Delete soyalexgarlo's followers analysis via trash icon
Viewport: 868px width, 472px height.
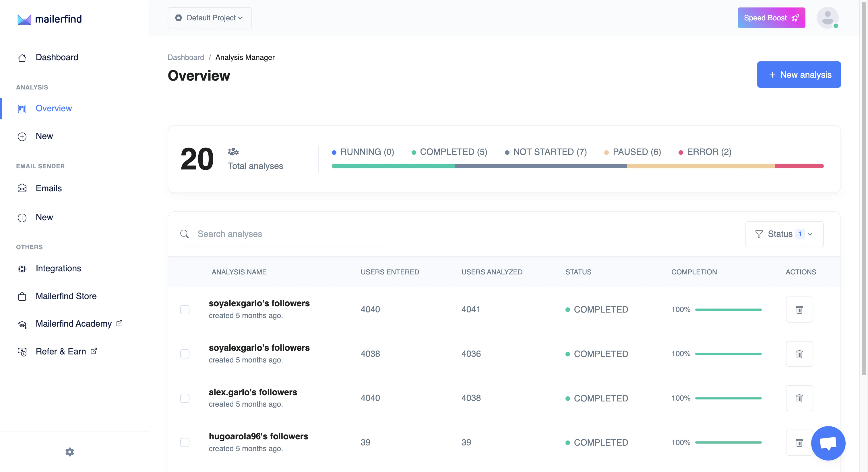pos(799,309)
